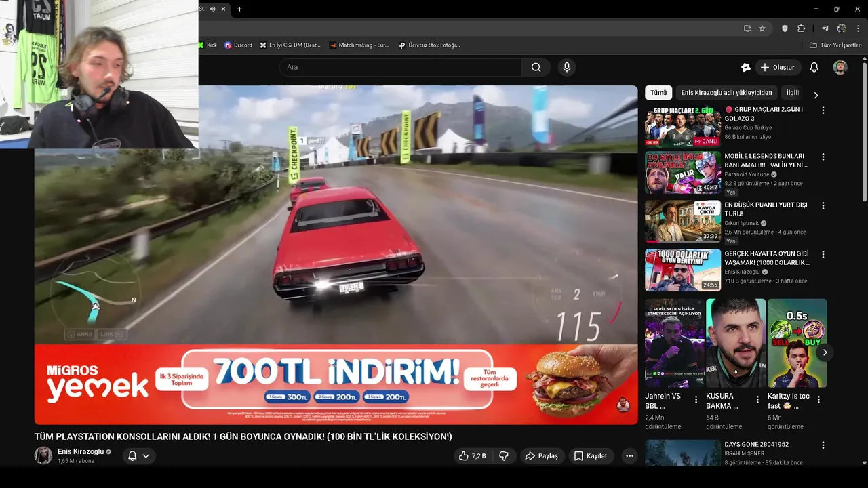Open options menu for MOBİLE LEGENDS BUNLARI video

pos(823,157)
